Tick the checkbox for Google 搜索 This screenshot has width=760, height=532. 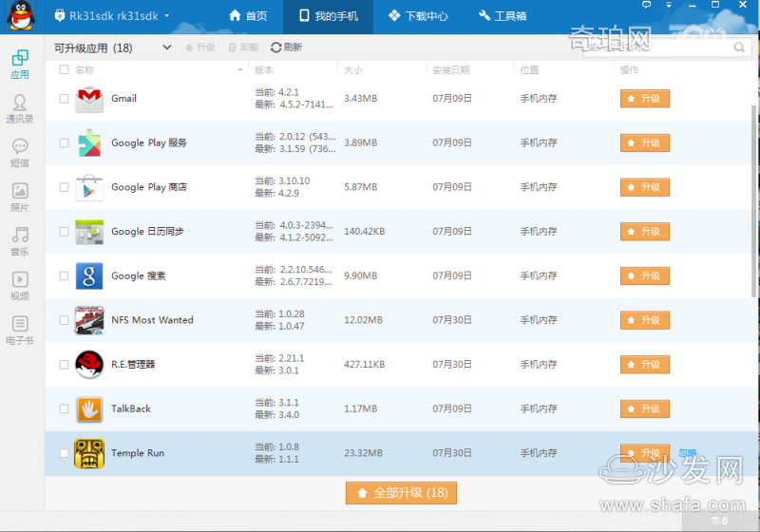64,275
